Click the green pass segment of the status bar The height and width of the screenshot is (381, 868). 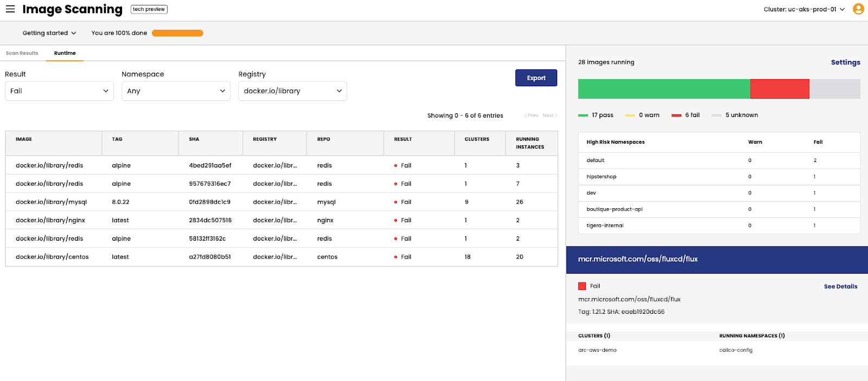click(664, 89)
